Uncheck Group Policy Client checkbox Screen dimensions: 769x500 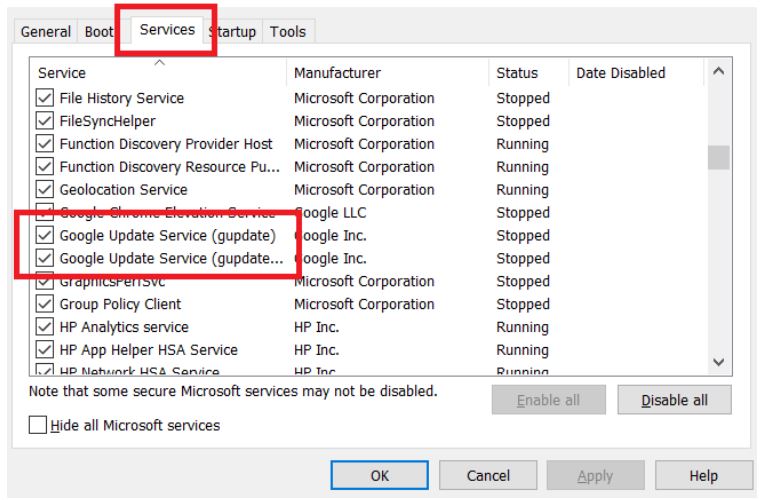coord(45,304)
